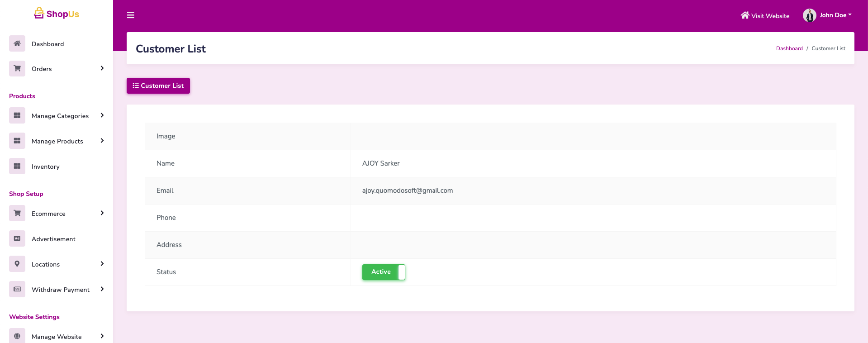Screen dimensions: 868x343
Task: Expand the Manage Categories chevron
Action: click(102, 115)
